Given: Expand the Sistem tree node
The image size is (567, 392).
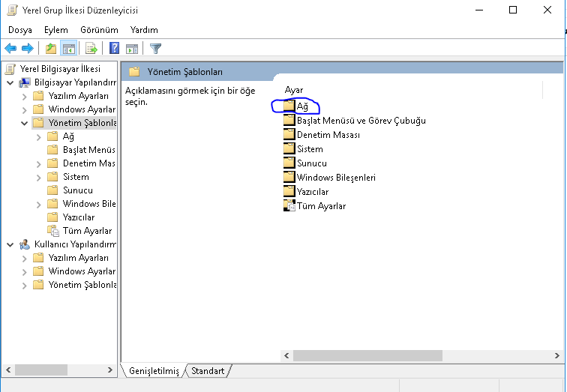Looking at the screenshot, I should click(x=39, y=178).
